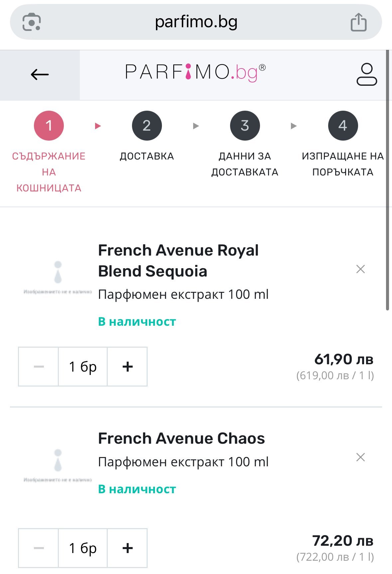392x574 pixels.
Task: Open French Avenue Chaos product link
Action: click(181, 438)
